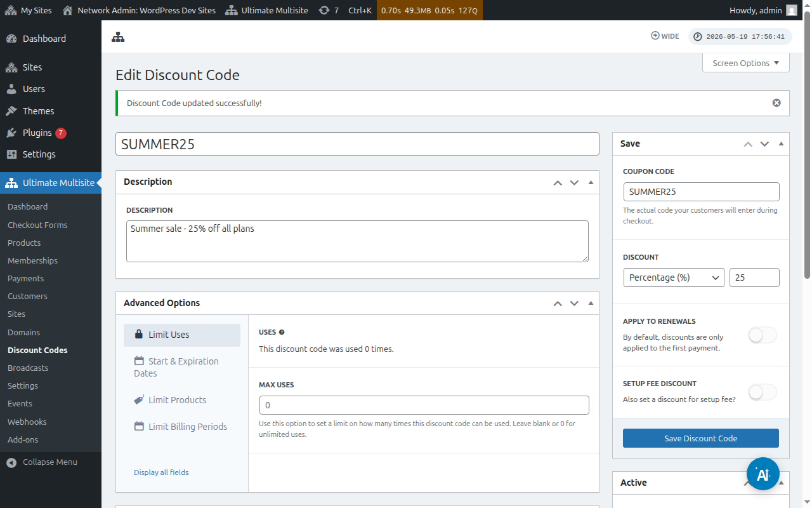Collapse the Active panel with its triangle
This screenshot has width=812, height=508.
click(781, 483)
